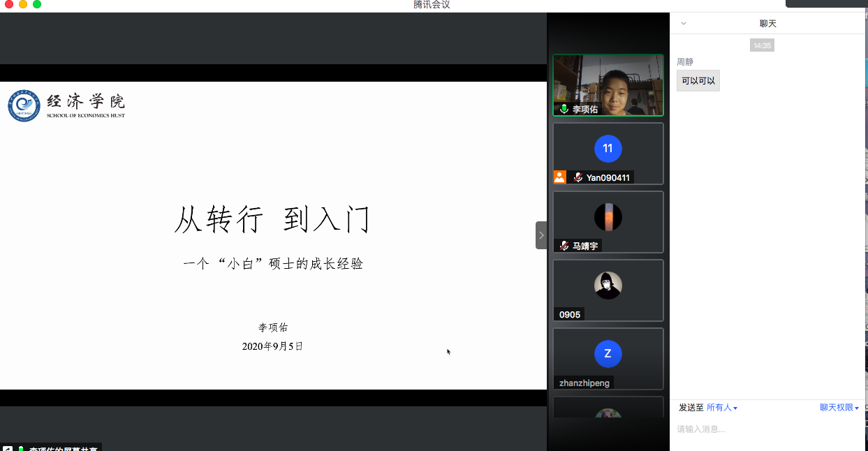Click the 14:35 timestamp in the chat
This screenshot has width=868, height=451.
[x=762, y=45]
